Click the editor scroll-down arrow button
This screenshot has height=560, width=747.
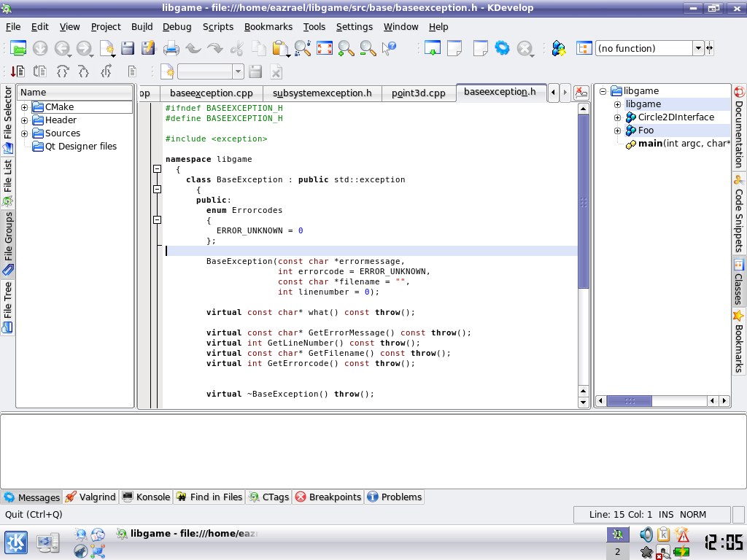tap(583, 402)
